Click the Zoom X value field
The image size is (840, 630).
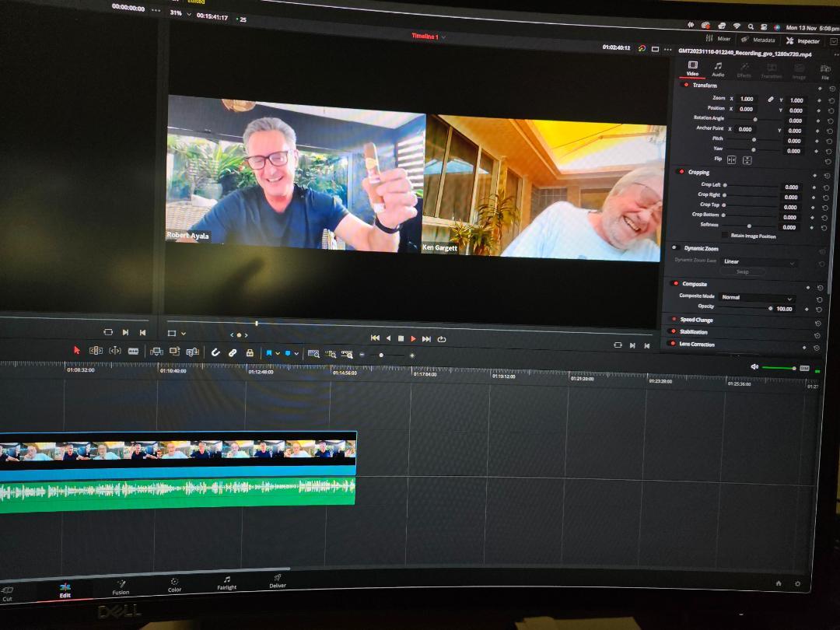tap(747, 99)
